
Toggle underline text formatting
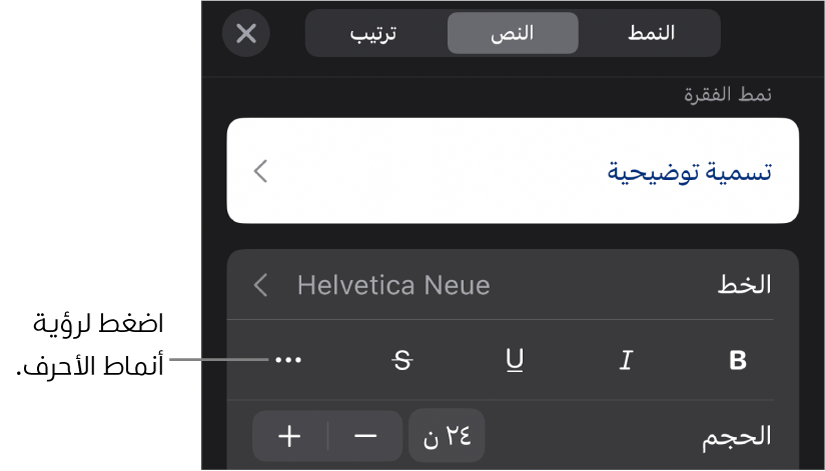point(515,361)
